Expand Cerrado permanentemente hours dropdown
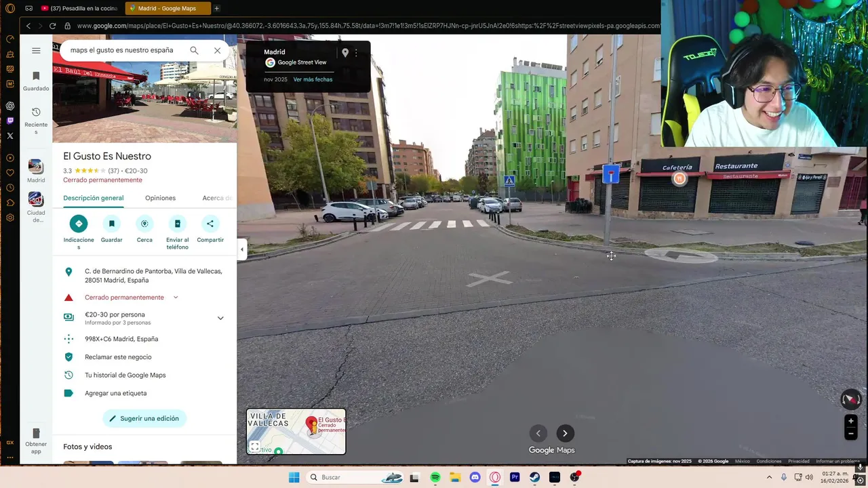Screen dimensions: 868x488 176,298
